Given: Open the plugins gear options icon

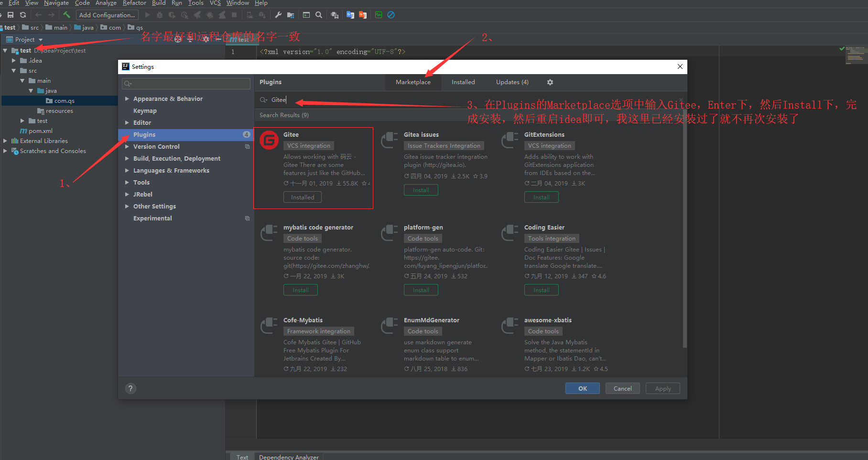Looking at the screenshot, I should pyautogui.click(x=550, y=82).
